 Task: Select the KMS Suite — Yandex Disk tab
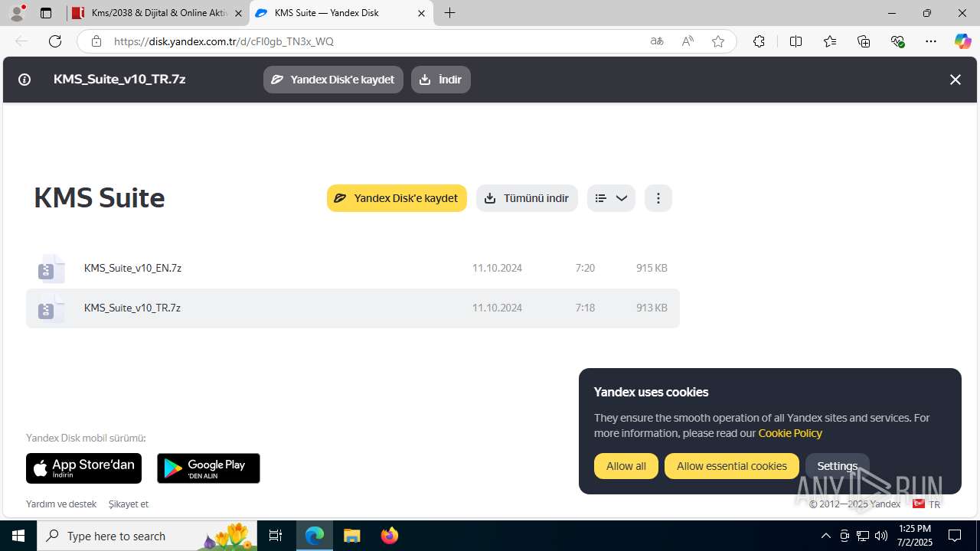pos(341,13)
